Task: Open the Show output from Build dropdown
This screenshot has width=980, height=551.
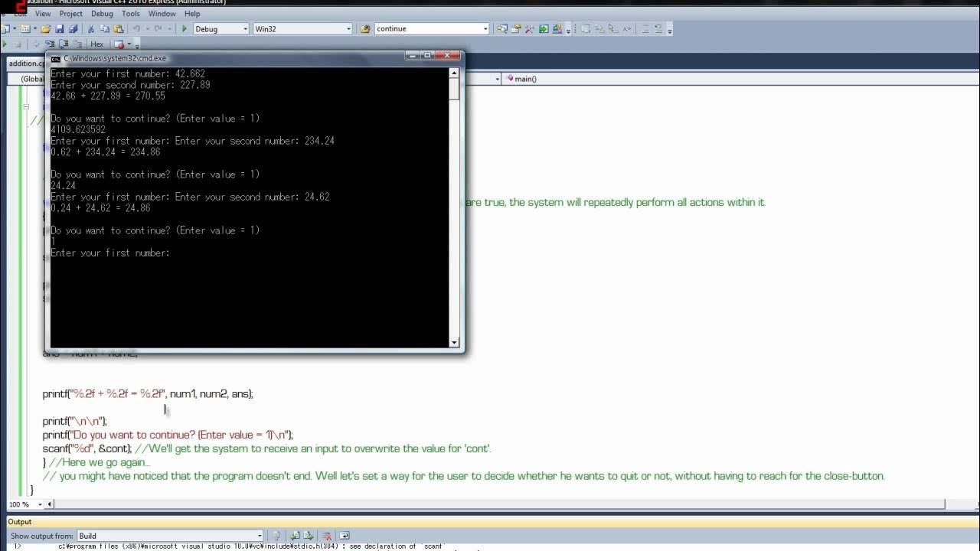Action: (x=260, y=536)
